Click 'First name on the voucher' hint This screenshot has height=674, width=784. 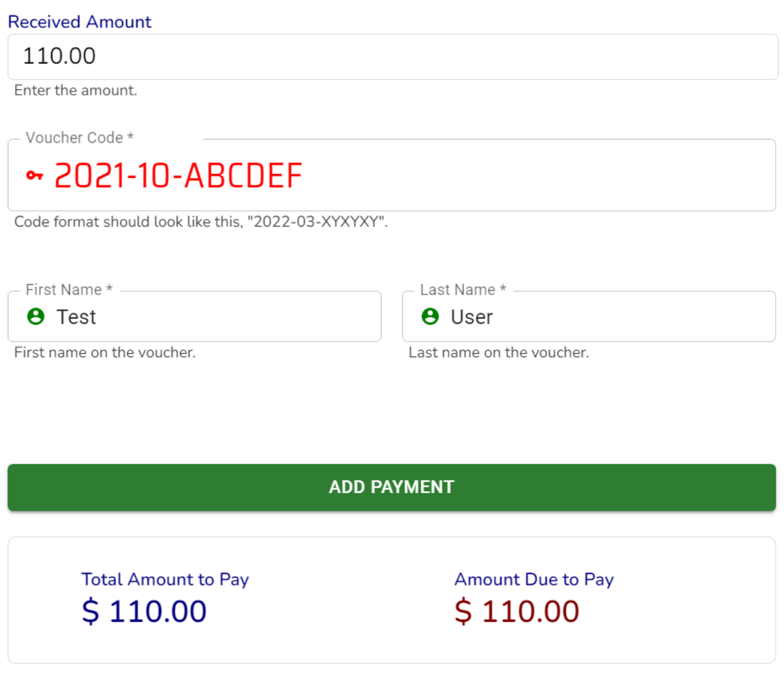(105, 353)
